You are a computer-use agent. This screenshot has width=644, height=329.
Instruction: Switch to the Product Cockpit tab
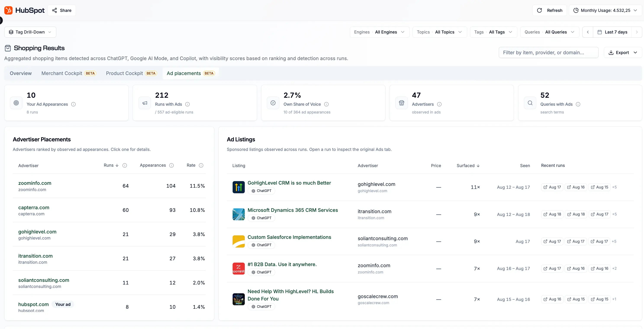coord(132,73)
